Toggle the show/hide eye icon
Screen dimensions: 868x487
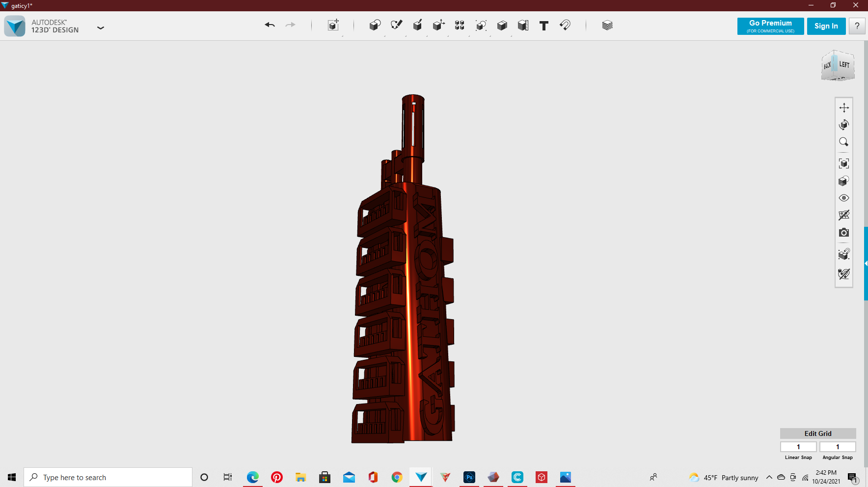point(844,198)
